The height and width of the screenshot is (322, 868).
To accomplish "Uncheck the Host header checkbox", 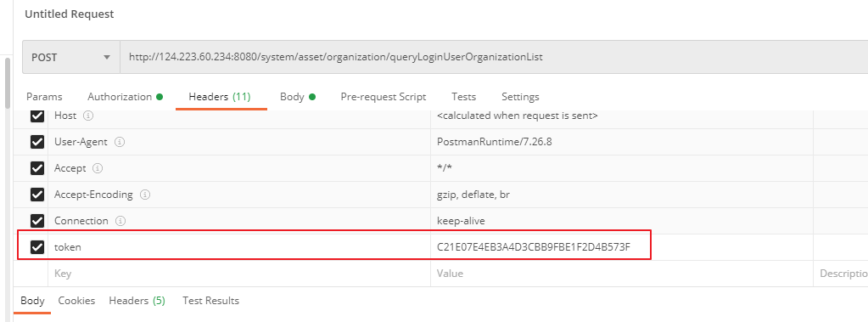I will [x=37, y=116].
